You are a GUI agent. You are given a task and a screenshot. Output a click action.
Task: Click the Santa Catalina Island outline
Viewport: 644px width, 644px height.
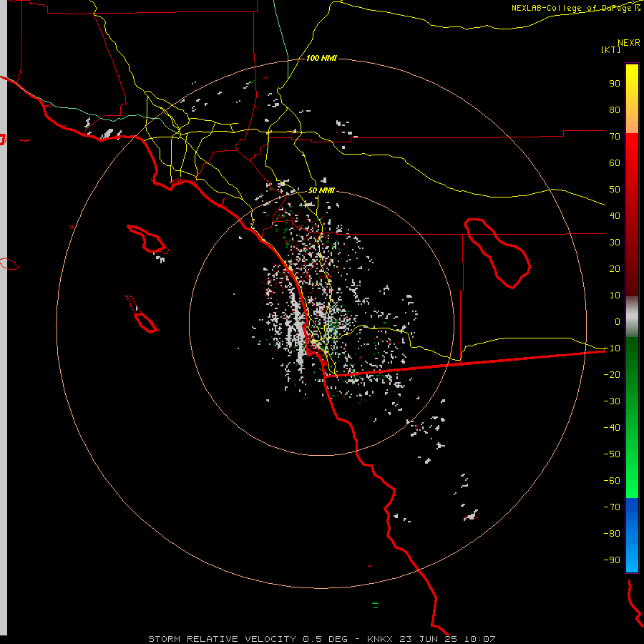(x=148, y=238)
